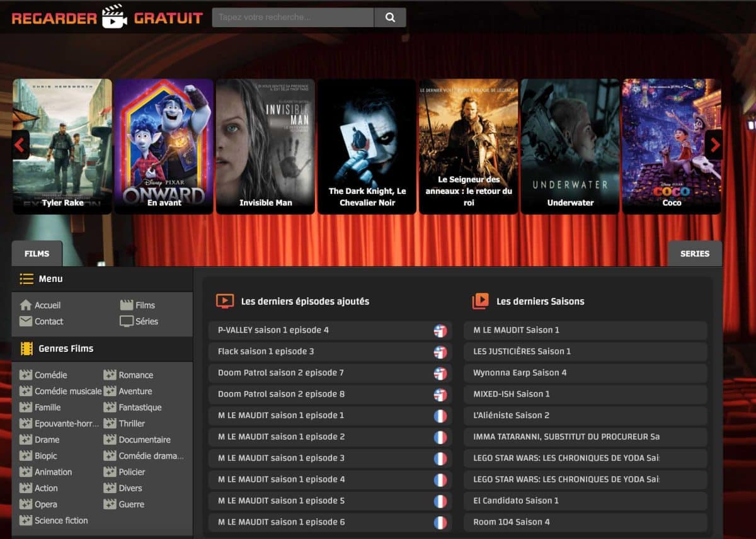The image size is (756, 539).
Task: Browse the Documentaire genre
Action: (145, 440)
